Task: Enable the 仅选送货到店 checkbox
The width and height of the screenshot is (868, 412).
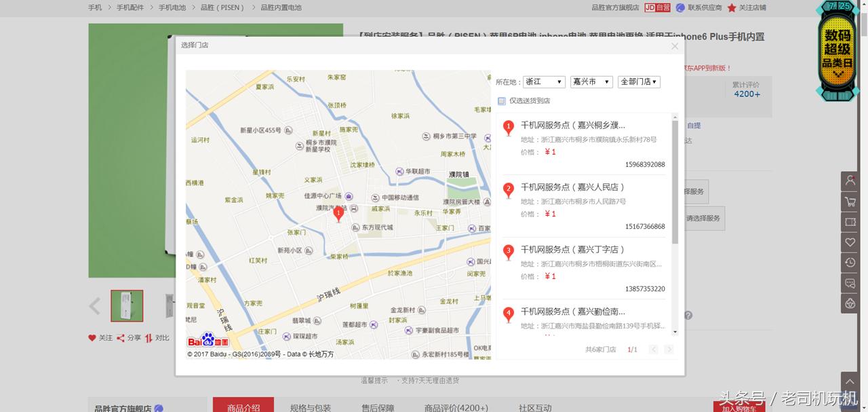Action: pyautogui.click(x=502, y=100)
